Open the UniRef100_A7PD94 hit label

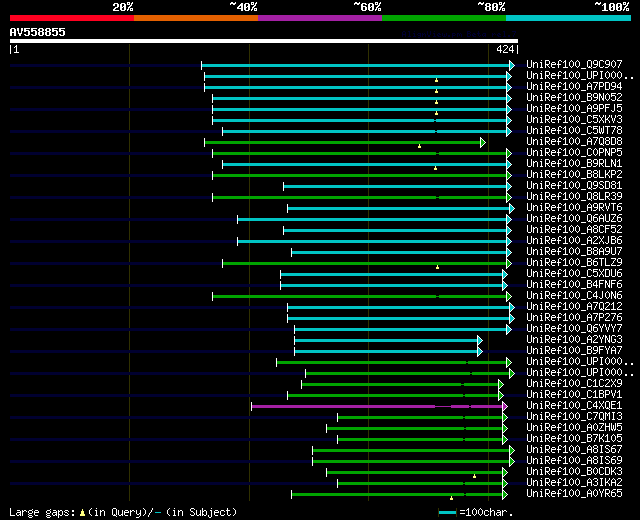(574, 86)
